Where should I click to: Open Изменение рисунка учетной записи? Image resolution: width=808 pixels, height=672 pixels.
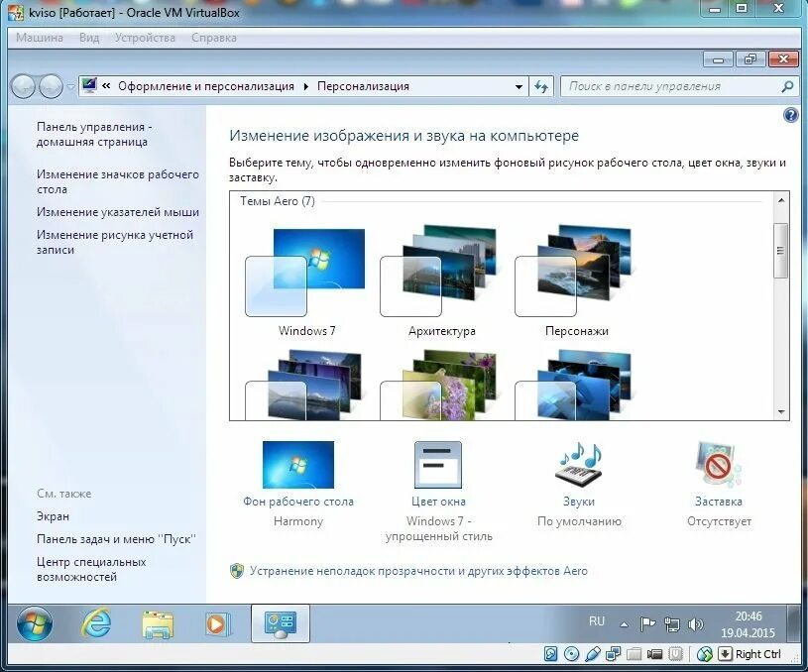click(x=115, y=242)
